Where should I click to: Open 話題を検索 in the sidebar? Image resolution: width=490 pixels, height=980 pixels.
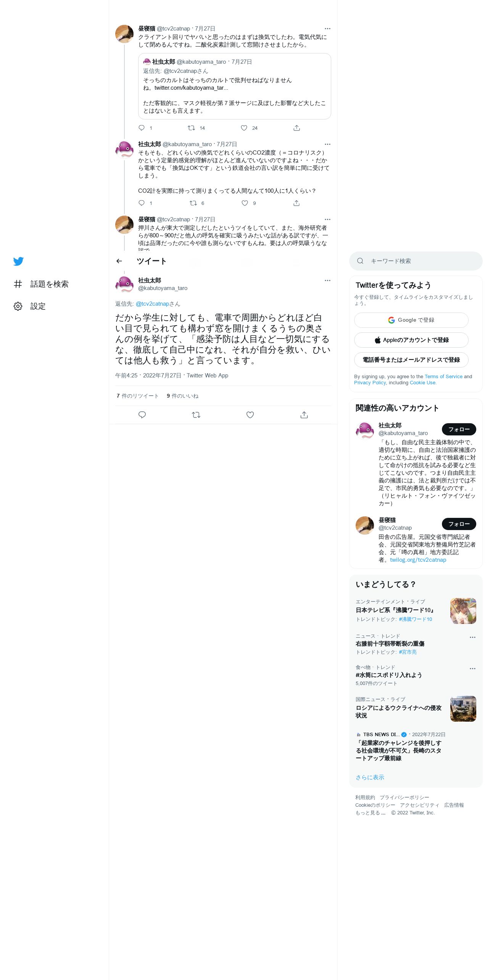[41, 284]
